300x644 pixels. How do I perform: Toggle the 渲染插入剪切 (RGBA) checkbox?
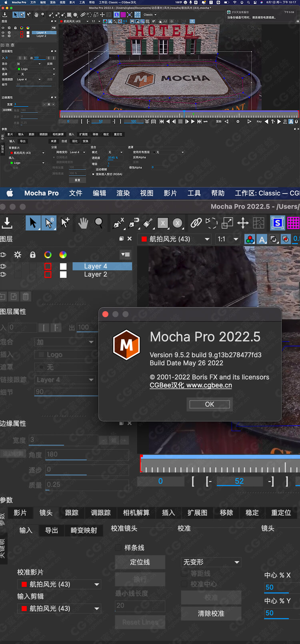[93, 174]
